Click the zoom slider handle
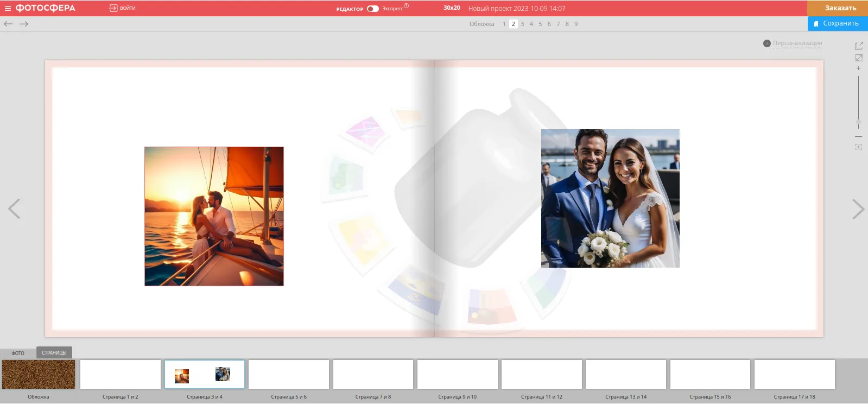 click(x=858, y=122)
